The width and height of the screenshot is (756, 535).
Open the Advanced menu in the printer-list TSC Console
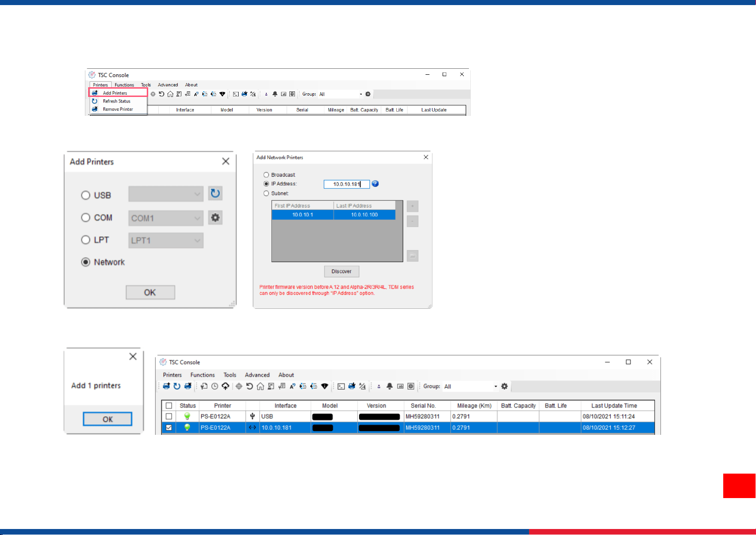257,375
